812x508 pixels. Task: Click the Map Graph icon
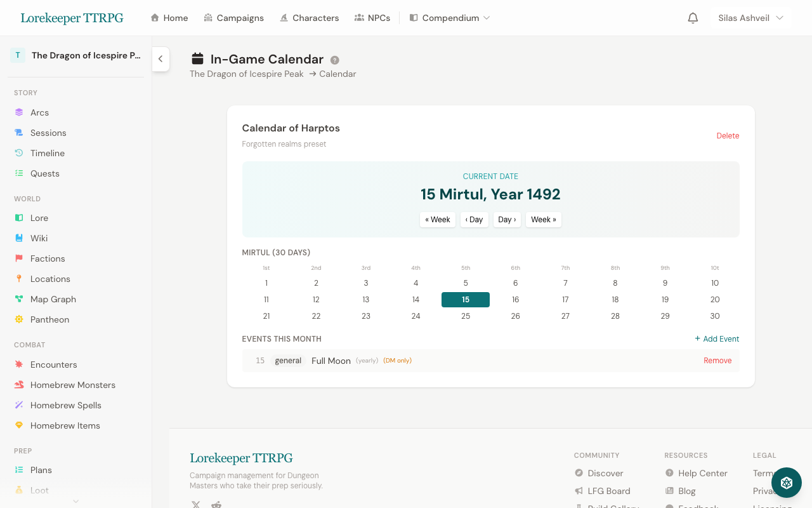click(x=18, y=298)
